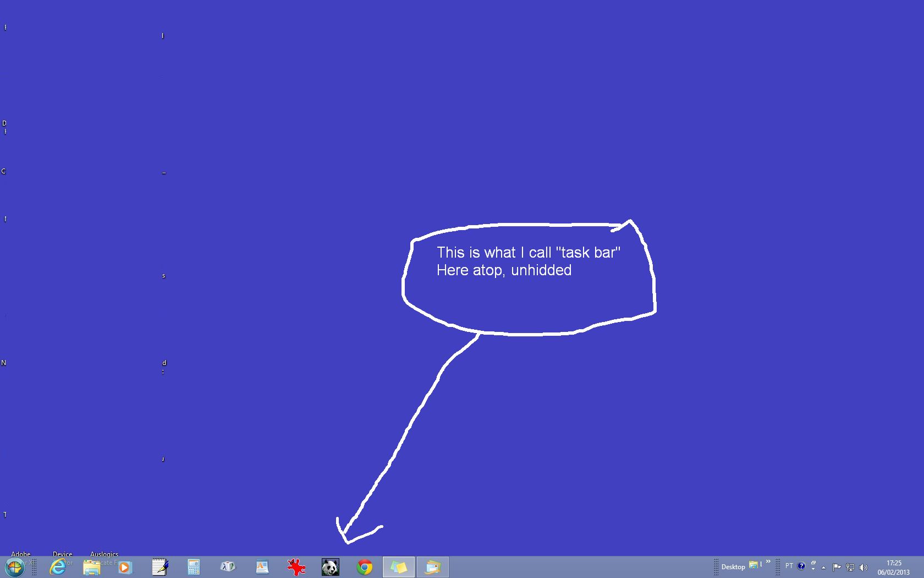Launch the Calculator from the taskbar
The width and height of the screenshot is (924, 578).
[x=194, y=567]
